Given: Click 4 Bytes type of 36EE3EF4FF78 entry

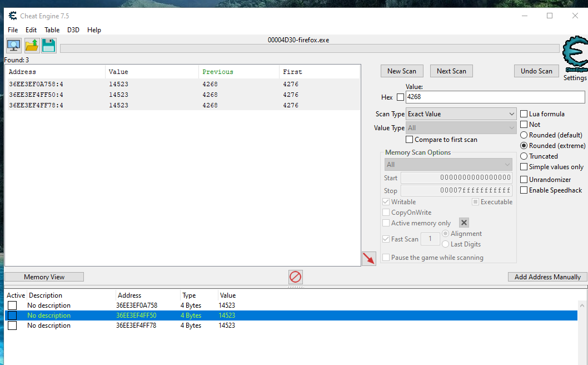Looking at the screenshot, I should pos(191,325).
